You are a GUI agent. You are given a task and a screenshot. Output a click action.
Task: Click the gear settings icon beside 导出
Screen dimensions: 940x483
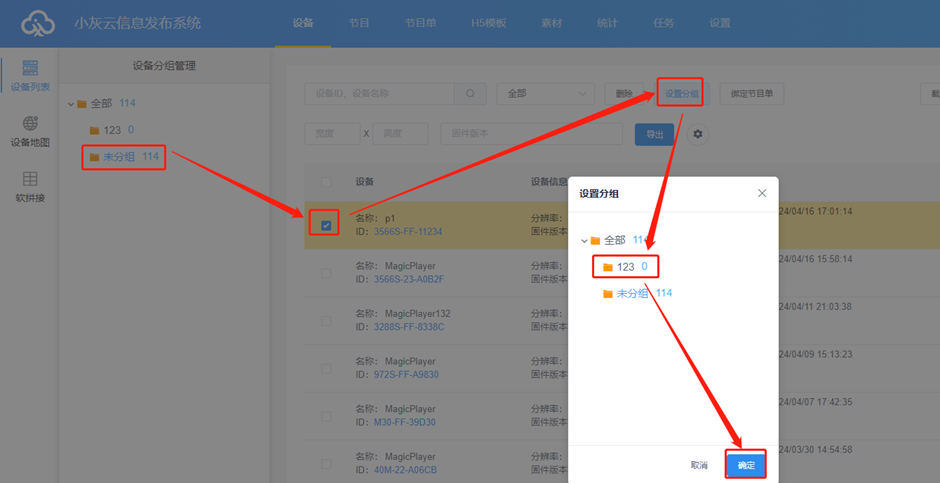tap(698, 134)
